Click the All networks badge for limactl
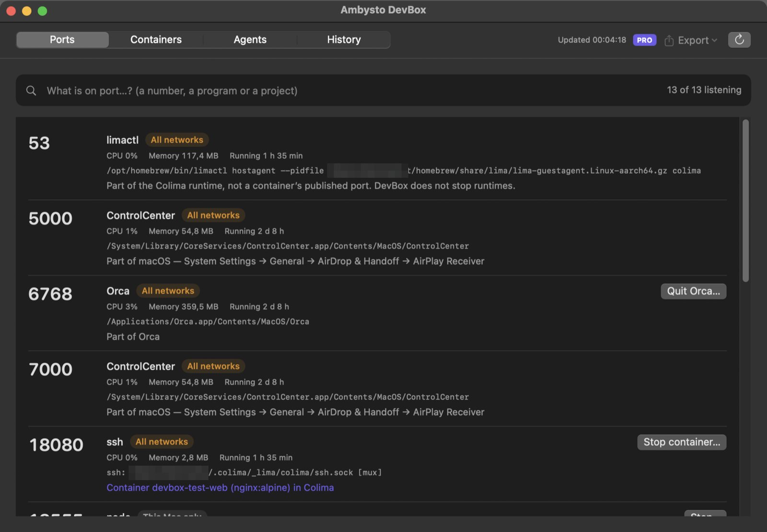This screenshot has height=532, width=767. (x=177, y=140)
